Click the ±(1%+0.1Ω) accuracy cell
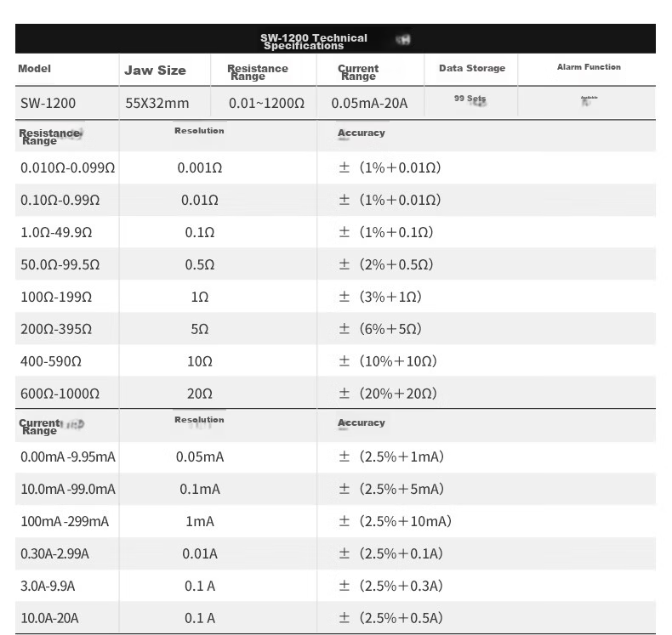This screenshot has height=635, width=672. coord(386,232)
